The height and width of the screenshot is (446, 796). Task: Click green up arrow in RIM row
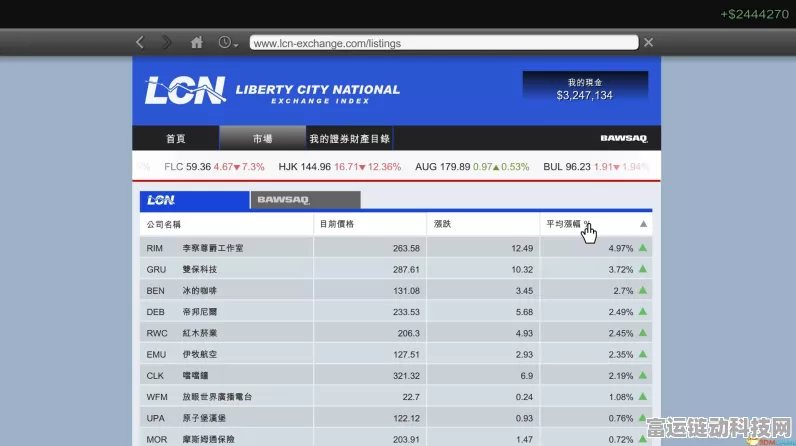coord(643,248)
